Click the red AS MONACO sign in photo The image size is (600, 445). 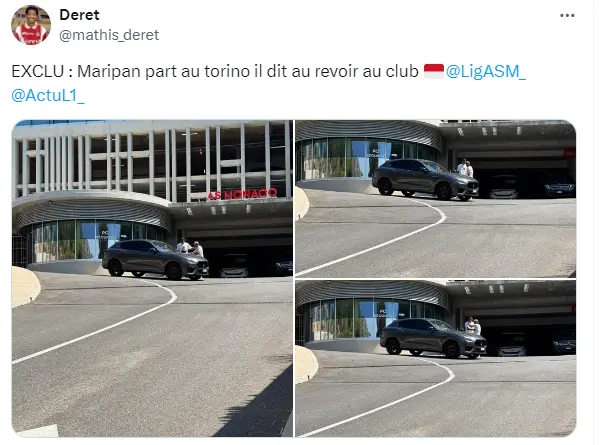[243, 194]
